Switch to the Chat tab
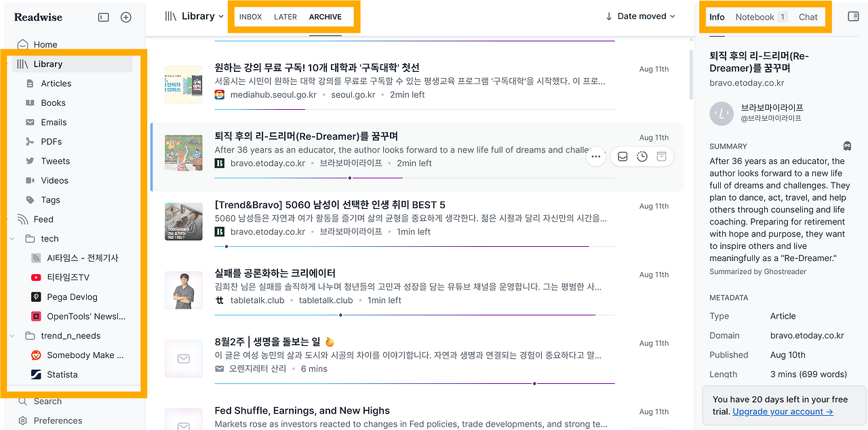Image resolution: width=868 pixels, height=430 pixels. click(x=808, y=17)
